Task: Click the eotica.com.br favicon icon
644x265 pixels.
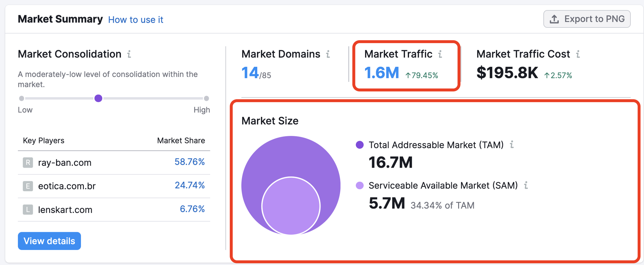Action: point(28,186)
